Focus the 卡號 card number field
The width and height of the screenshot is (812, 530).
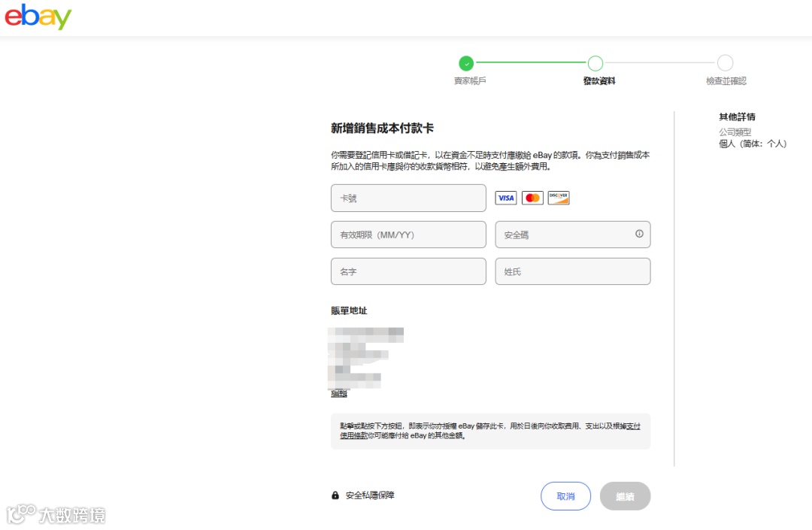point(408,198)
